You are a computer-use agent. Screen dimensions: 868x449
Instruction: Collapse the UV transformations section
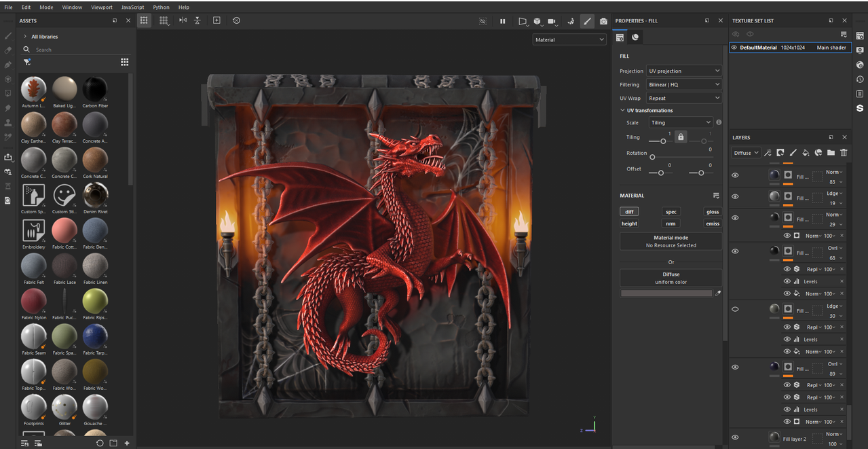(x=622, y=110)
